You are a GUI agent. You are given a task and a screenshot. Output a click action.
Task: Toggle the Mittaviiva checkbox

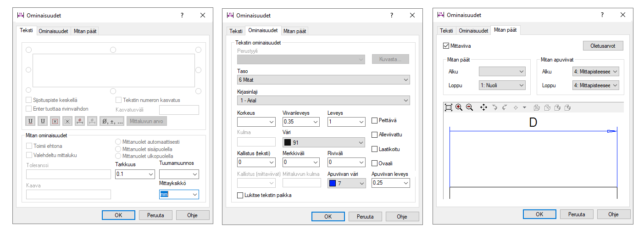[x=446, y=46]
